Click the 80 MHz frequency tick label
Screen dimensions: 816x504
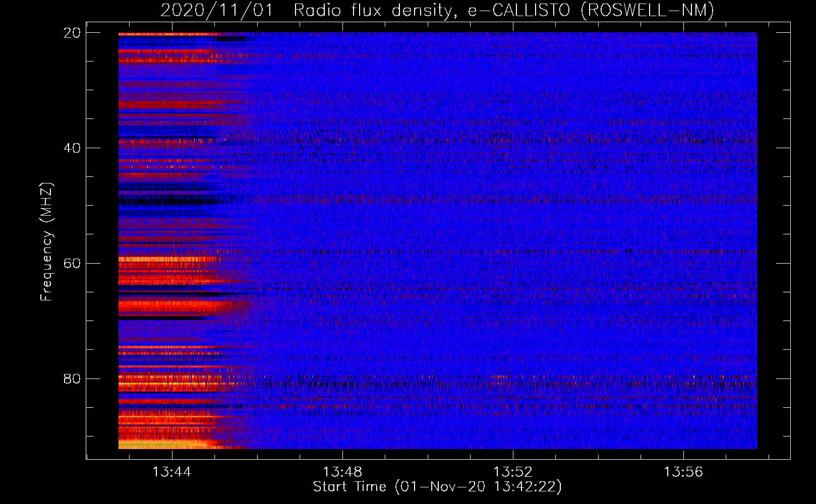[x=72, y=379]
